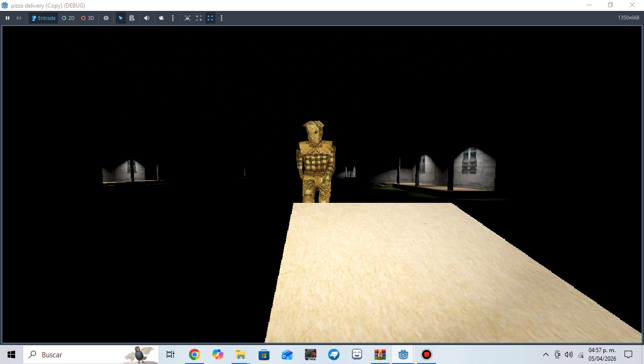The height and width of the screenshot is (364, 644).
Task: Click the red record app taskbar icon
Action: pos(427,355)
